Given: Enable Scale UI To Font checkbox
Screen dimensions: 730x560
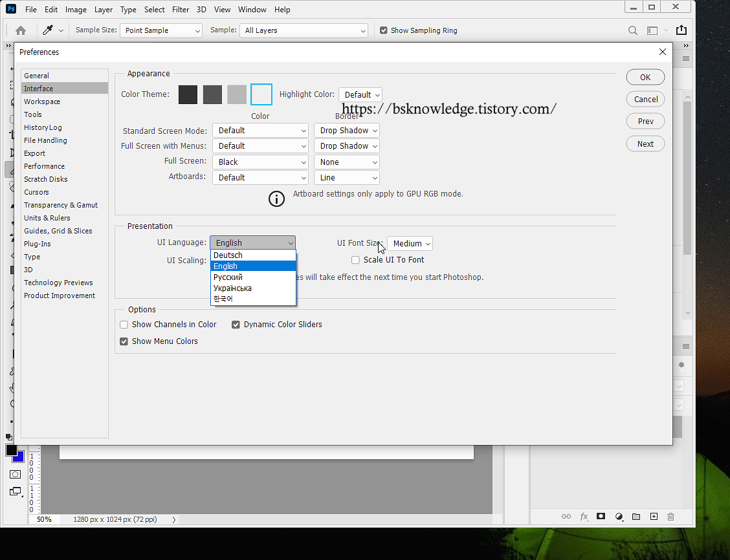Looking at the screenshot, I should point(356,260).
